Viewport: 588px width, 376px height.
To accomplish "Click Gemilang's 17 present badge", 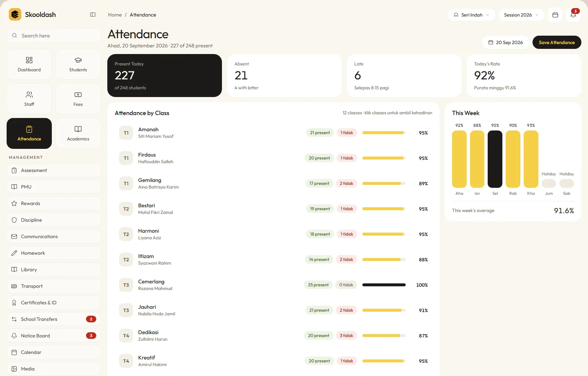I will [x=319, y=183].
